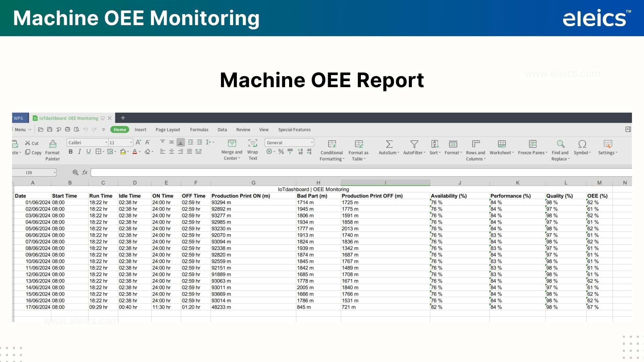The image size is (644, 362).
Task: Decrease font size with A- icon
Action: point(148,142)
